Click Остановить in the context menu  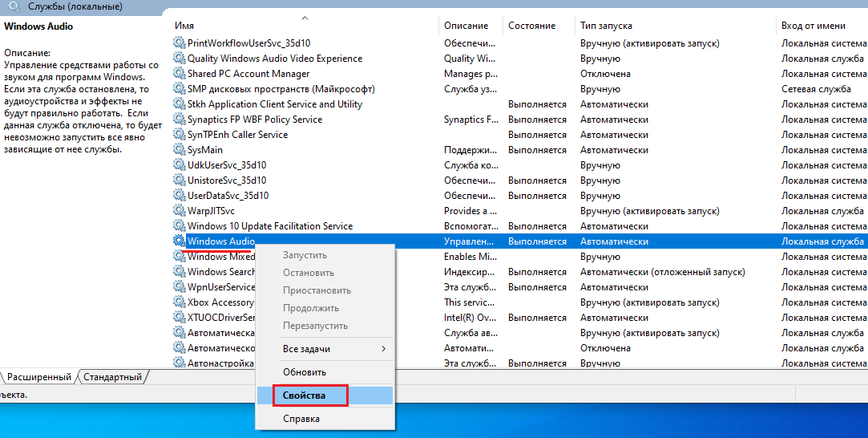pyautogui.click(x=325, y=273)
